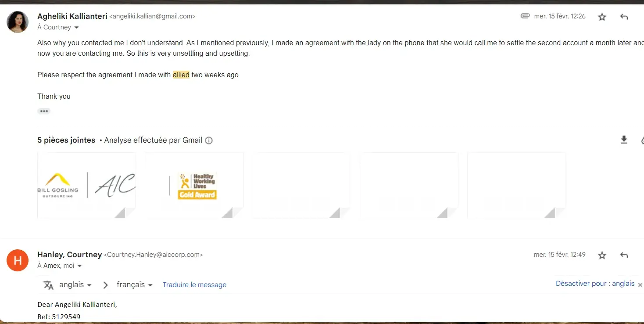
Task: Click 'Traduire le message' link
Action: (x=194, y=284)
